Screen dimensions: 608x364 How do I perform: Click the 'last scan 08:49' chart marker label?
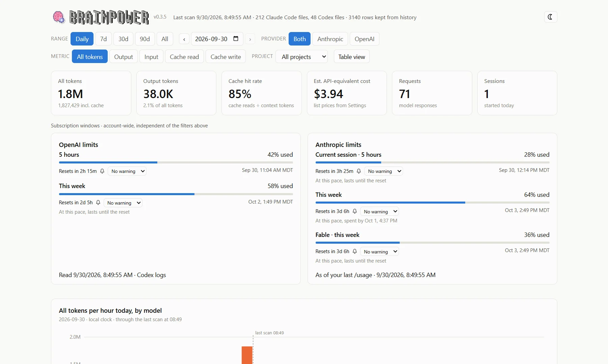pos(269,333)
